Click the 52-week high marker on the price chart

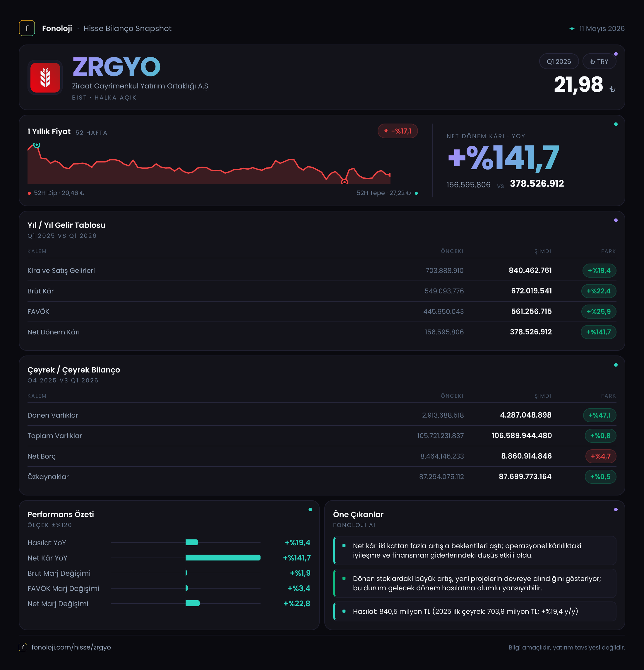coord(37,145)
